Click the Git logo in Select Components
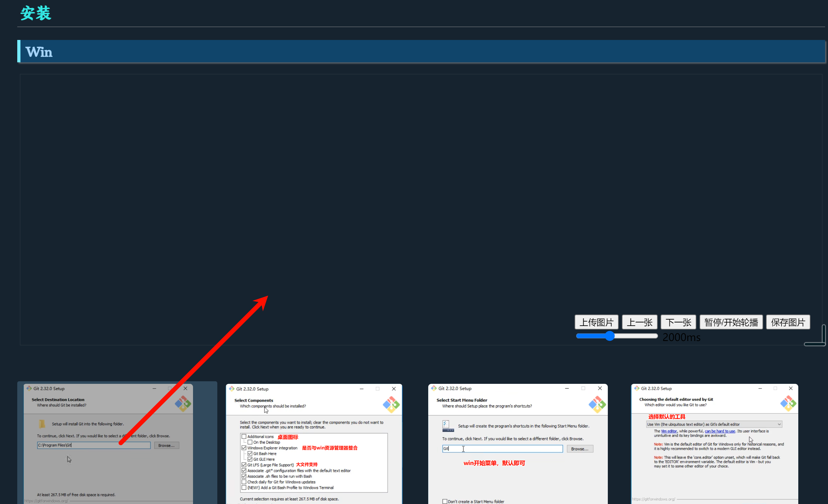The width and height of the screenshot is (828, 504). coord(391,405)
